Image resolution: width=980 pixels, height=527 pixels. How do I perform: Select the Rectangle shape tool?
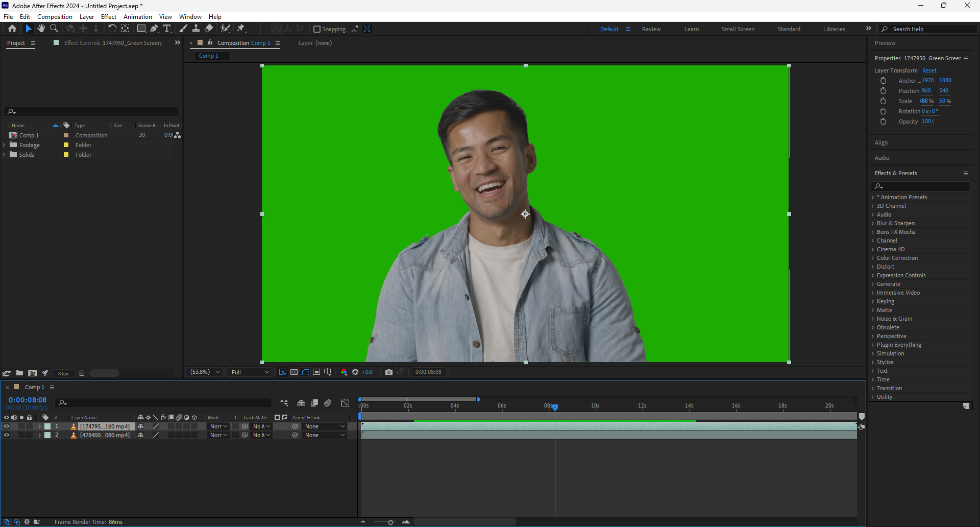[x=141, y=29]
